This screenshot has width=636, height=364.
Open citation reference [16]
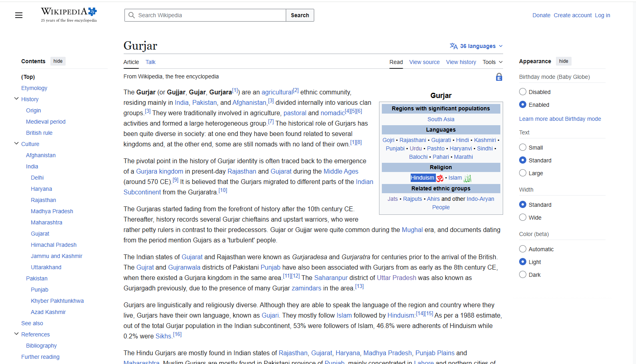click(177, 334)
